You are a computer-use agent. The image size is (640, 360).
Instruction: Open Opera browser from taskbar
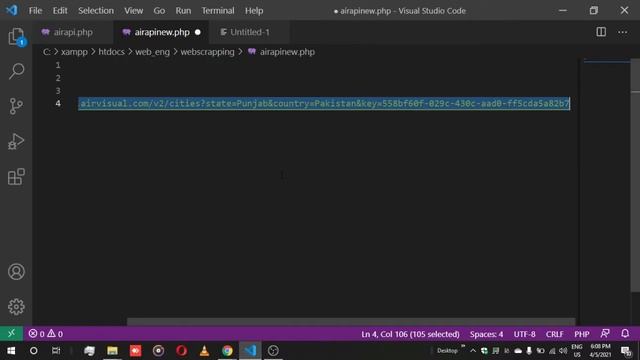[x=182, y=351]
